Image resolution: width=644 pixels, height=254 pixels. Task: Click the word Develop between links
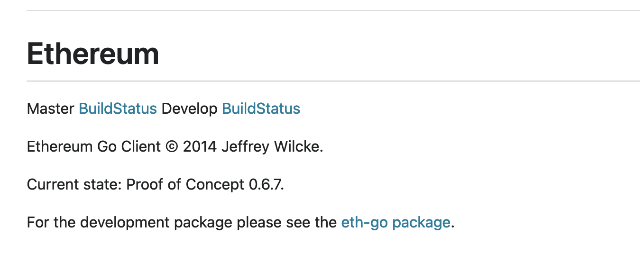(x=189, y=109)
